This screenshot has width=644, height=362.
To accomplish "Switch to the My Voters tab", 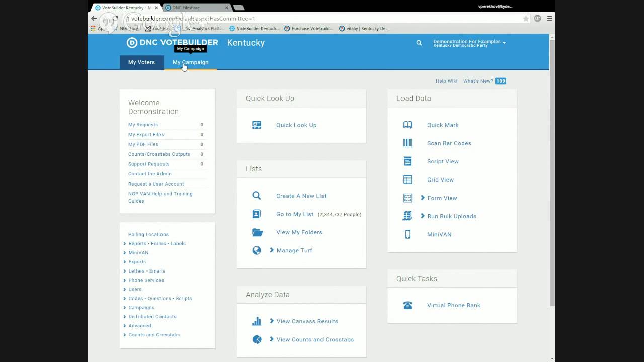I will pos(141,62).
